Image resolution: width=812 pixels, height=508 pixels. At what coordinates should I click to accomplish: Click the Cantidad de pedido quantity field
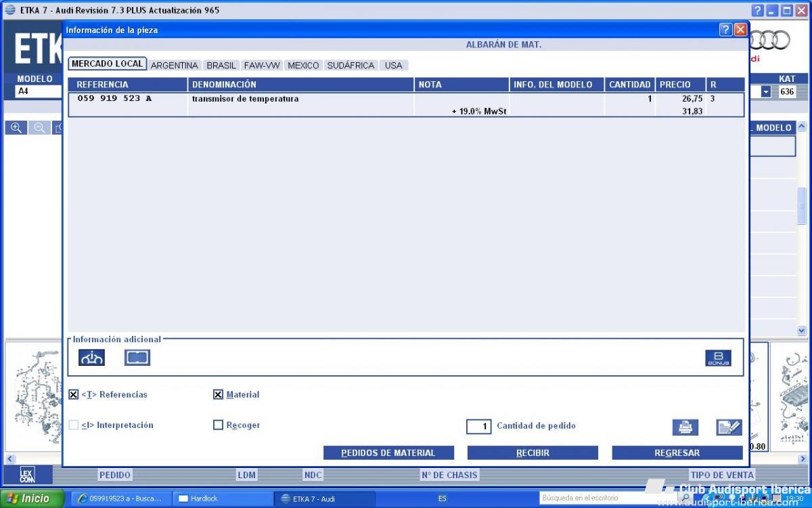[x=478, y=427]
